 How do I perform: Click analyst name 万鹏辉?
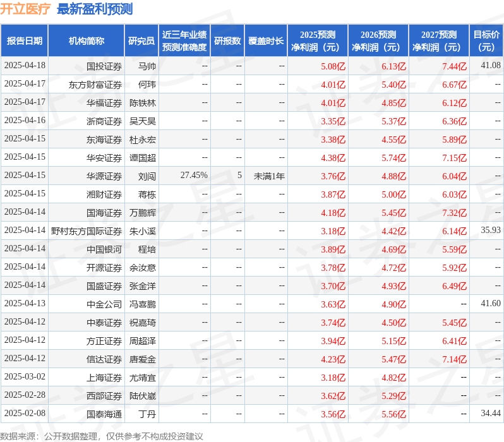click(143, 213)
